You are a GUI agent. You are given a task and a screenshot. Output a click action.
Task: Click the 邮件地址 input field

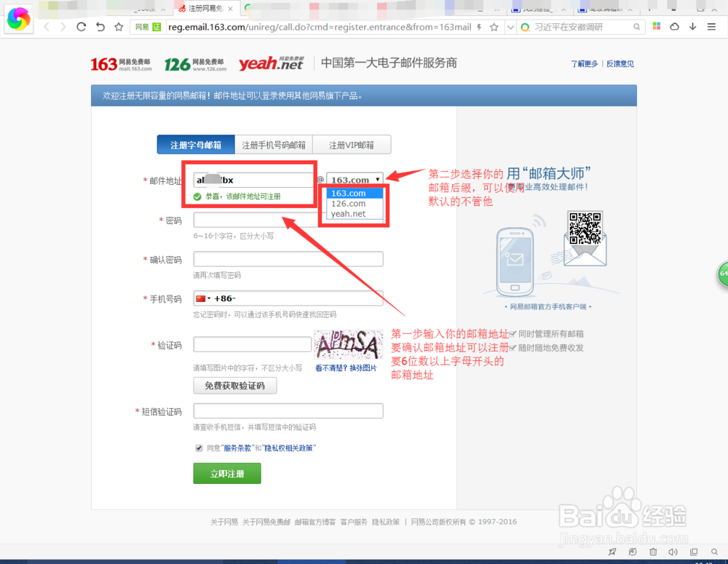pos(253,180)
